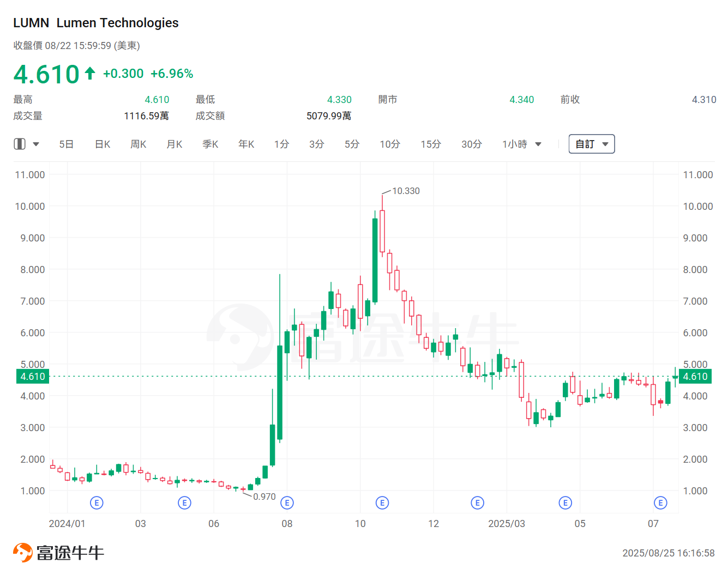The width and height of the screenshot is (728, 575).
Task: Select the 季K quarterly chart
Action: click(210, 143)
